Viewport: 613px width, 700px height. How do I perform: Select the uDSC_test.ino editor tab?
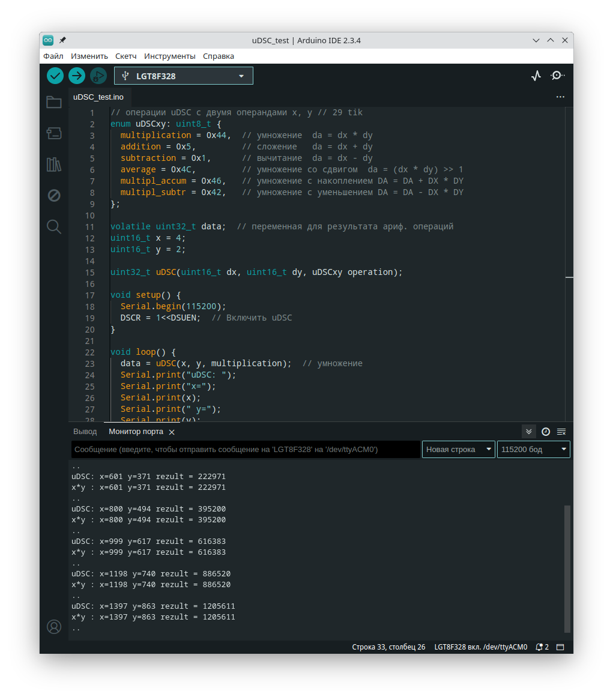point(98,97)
